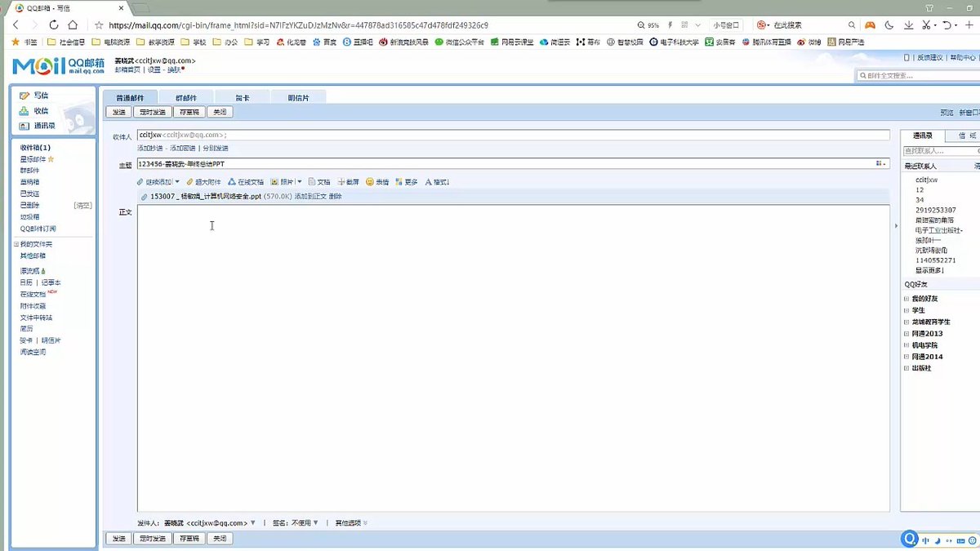
Task: Expand 出版社 contact group
Action: [906, 368]
